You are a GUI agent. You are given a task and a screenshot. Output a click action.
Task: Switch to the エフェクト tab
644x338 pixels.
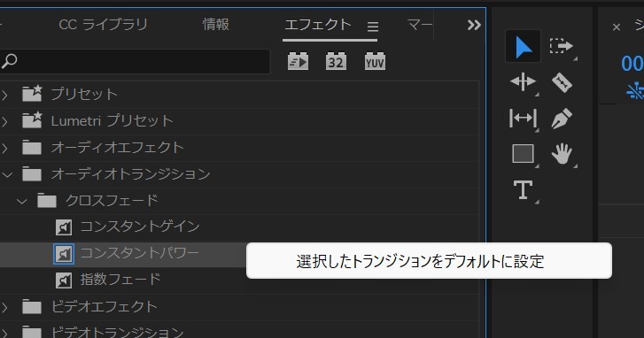318,25
